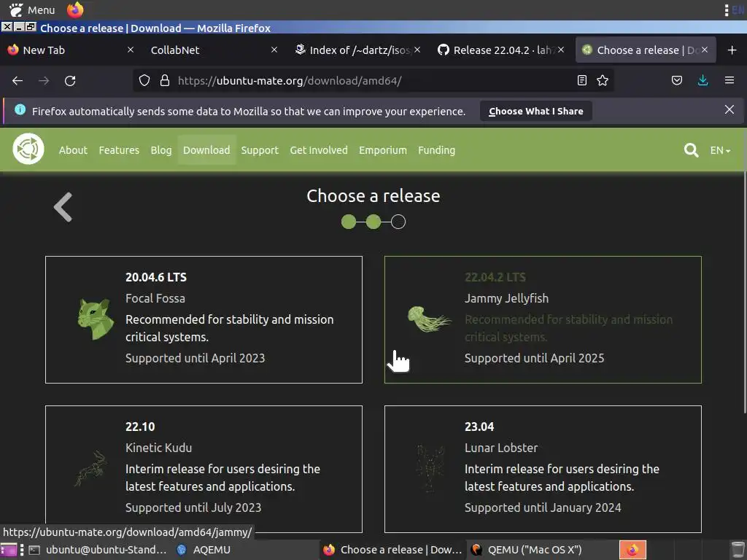Open the tracking protection shield icon
This screenshot has height=560, width=747.
point(144,80)
